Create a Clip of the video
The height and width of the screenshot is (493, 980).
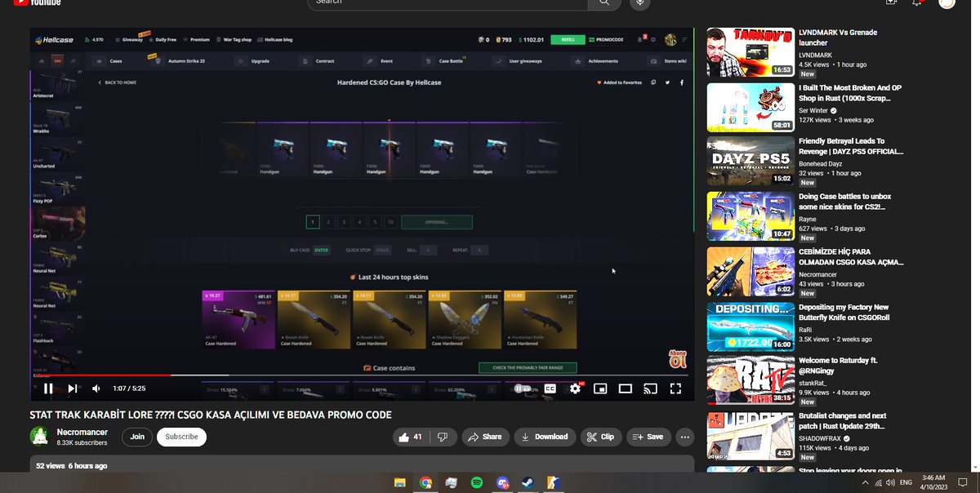(x=600, y=437)
